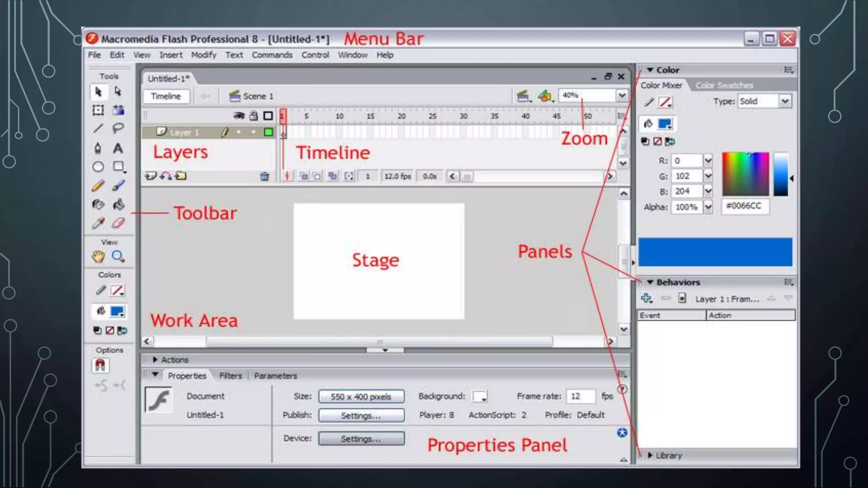The image size is (868, 488).
Task: Pick a color in the color spectrum
Action: (x=745, y=174)
